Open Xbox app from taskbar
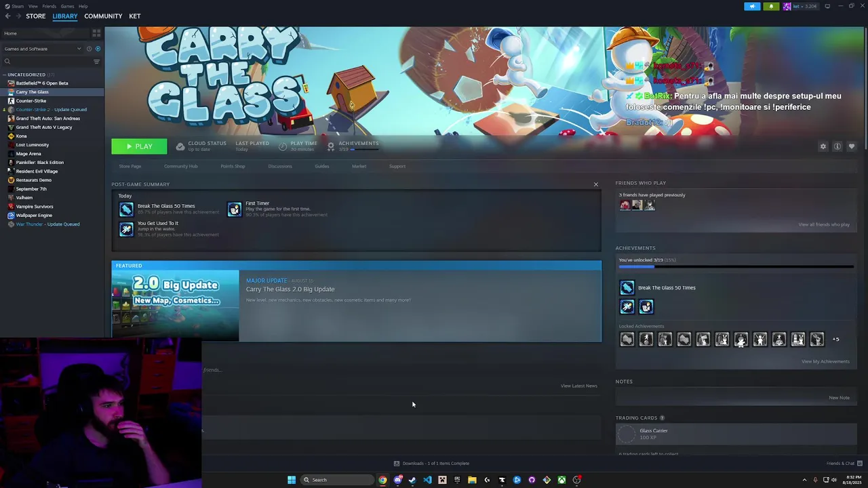 [x=561, y=480]
